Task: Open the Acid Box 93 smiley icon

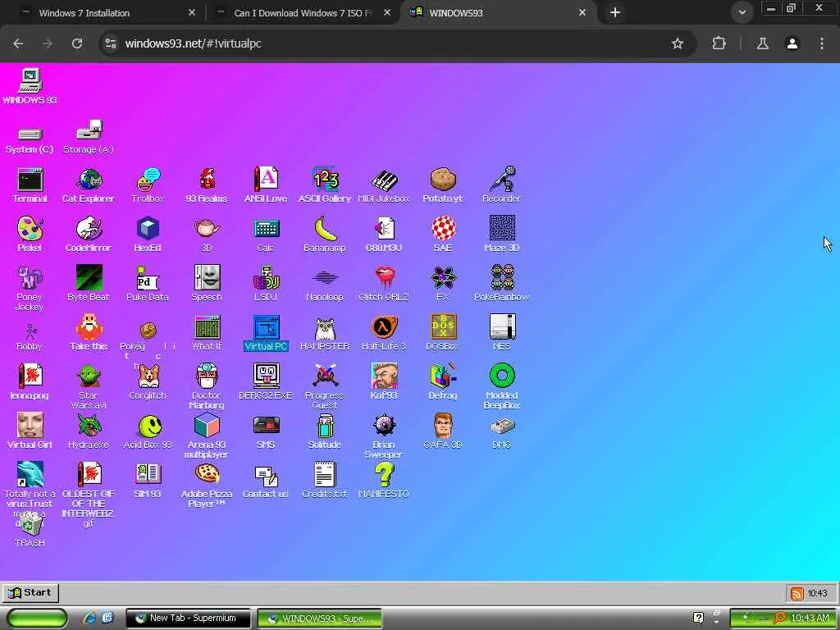Action: tap(148, 431)
